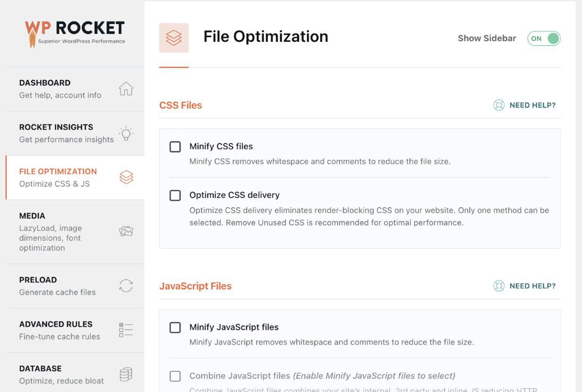Toggle the Show Sidebar switch off
Screen dimensions: 582x392
click(544, 39)
